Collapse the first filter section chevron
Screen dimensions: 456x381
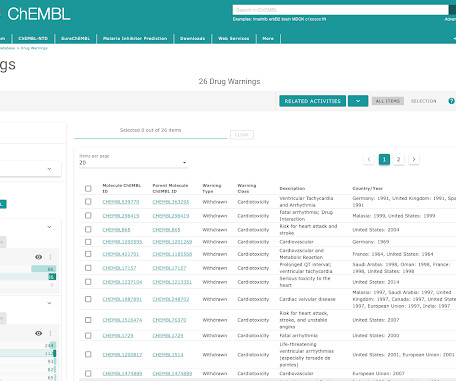click(49, 227)
